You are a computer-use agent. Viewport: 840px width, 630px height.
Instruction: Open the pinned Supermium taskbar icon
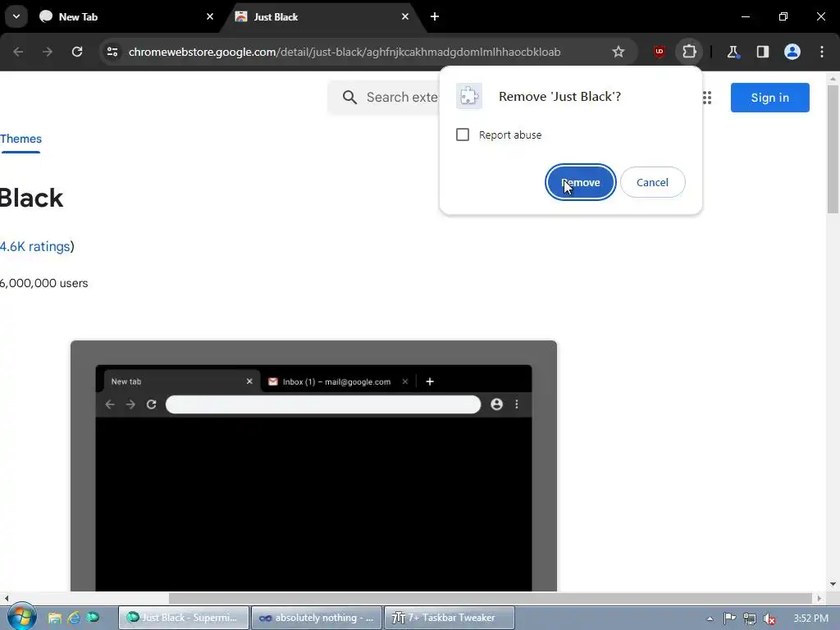coord(93,618)
